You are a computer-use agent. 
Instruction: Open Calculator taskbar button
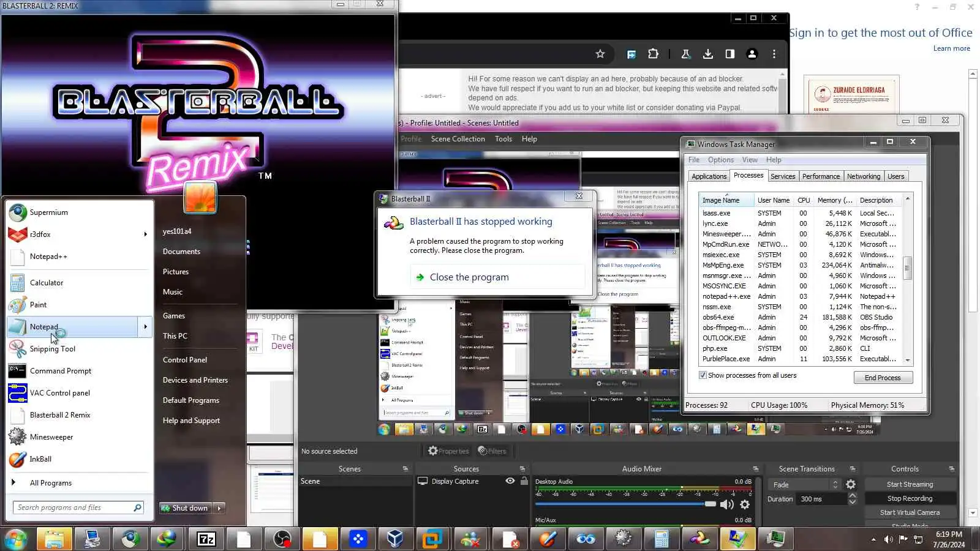(661, 539)
